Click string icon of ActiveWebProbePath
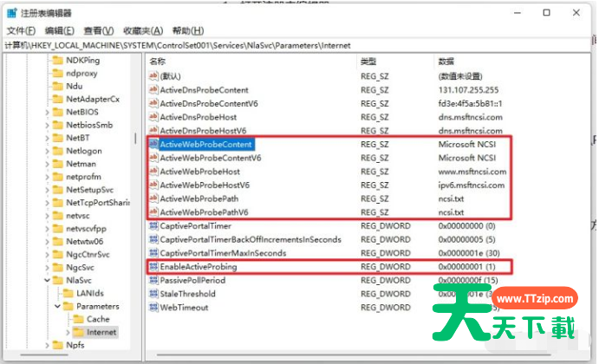The image size is (599, 364). point(153,198)
